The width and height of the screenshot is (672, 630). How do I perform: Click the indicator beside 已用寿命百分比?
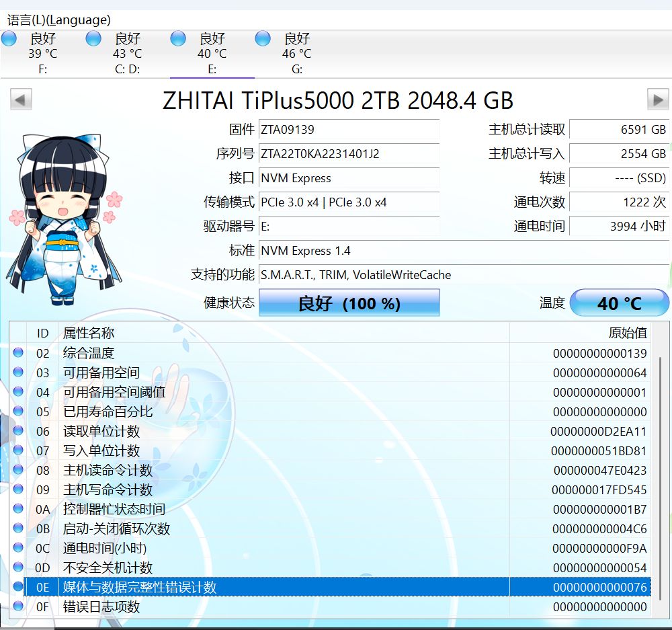point(18,411)
